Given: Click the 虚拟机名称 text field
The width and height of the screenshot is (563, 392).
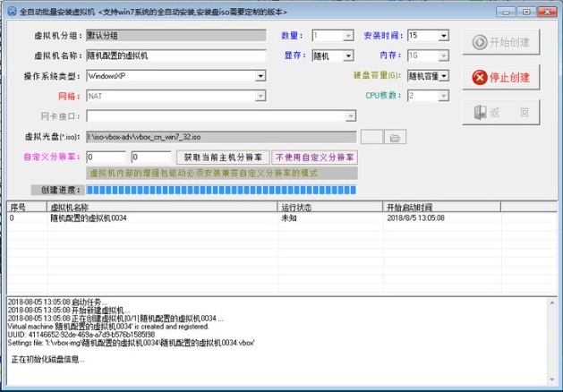Looking at the screenshot, I should 176,55.
